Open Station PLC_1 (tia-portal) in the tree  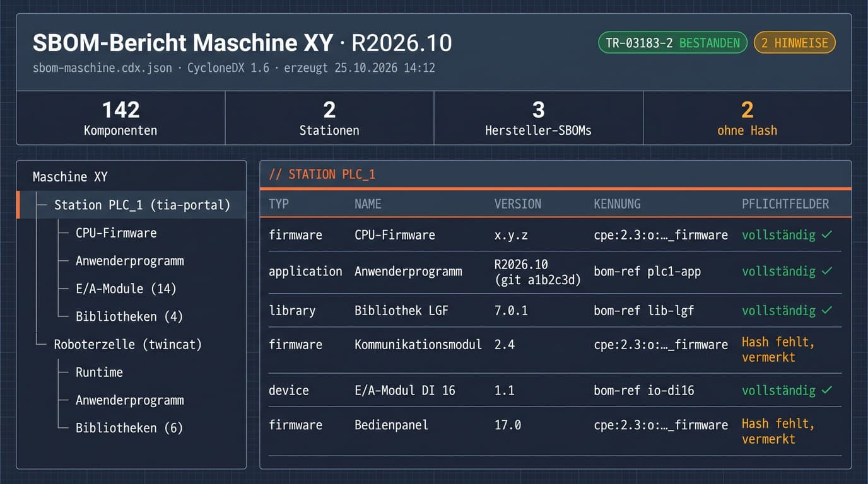tap(132, 205)
